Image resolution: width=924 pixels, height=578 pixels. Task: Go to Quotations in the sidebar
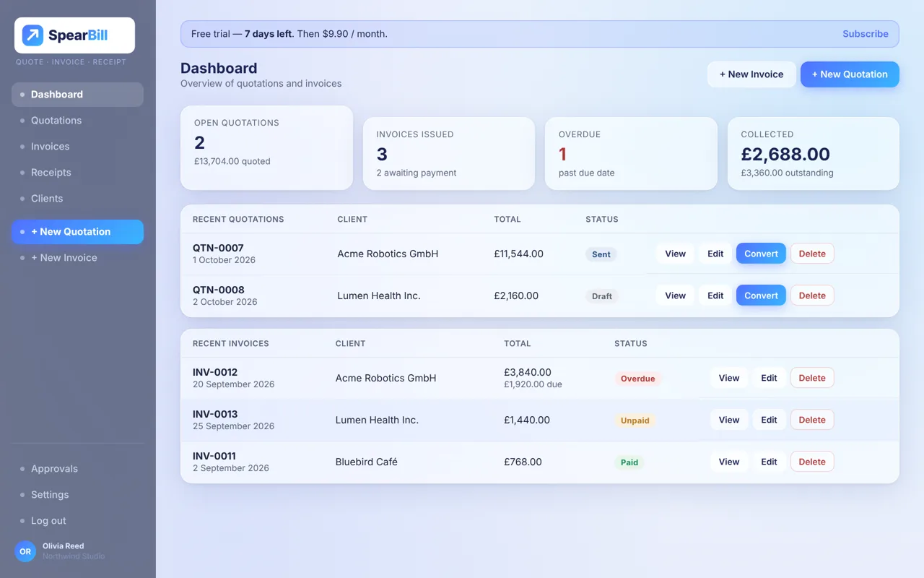(77, 121)
